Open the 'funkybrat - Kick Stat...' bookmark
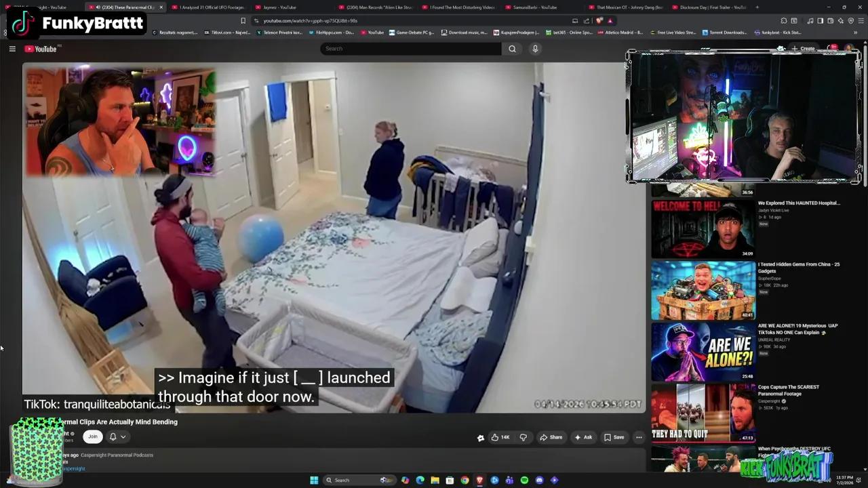The width and height of the screenshot is (868, 488). pos(778,33)
